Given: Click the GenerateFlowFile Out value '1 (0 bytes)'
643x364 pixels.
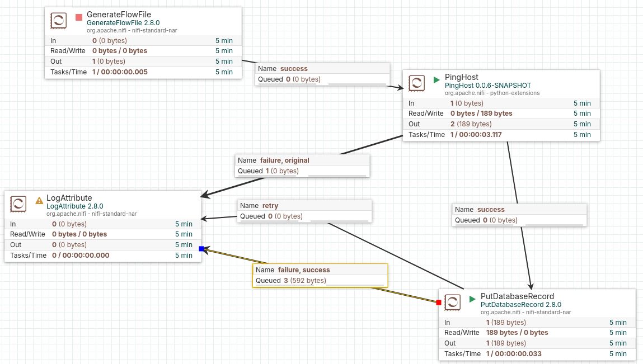Looking at the screenshot, I should pos(109,62).
